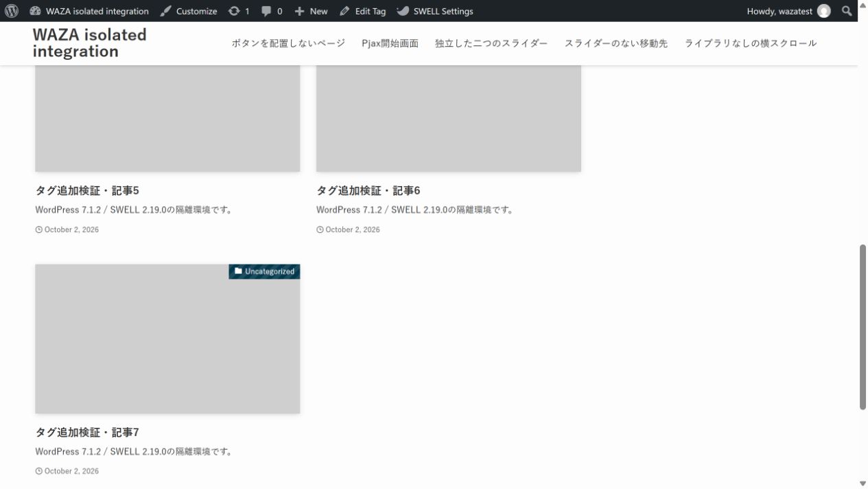This screenshot has width=868, height=489.
Task: Open the post タグ追加検証・記事5
Action: (x=87, y=191)
